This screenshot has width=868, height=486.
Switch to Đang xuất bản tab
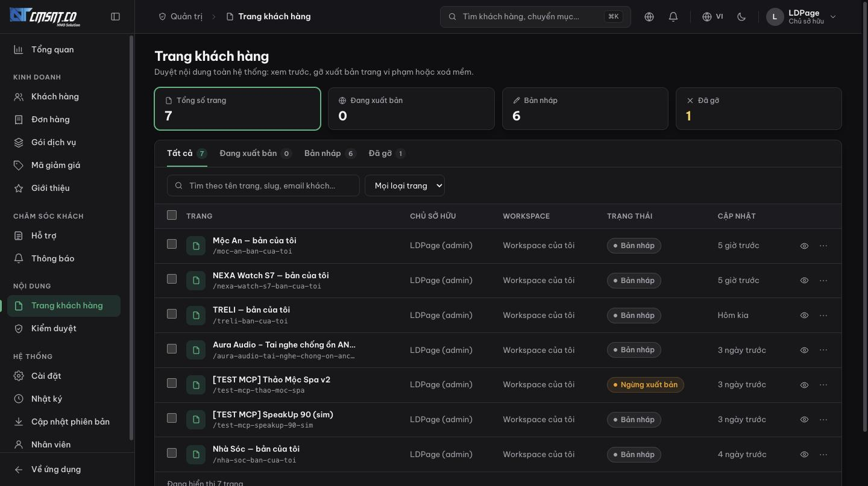256,154
